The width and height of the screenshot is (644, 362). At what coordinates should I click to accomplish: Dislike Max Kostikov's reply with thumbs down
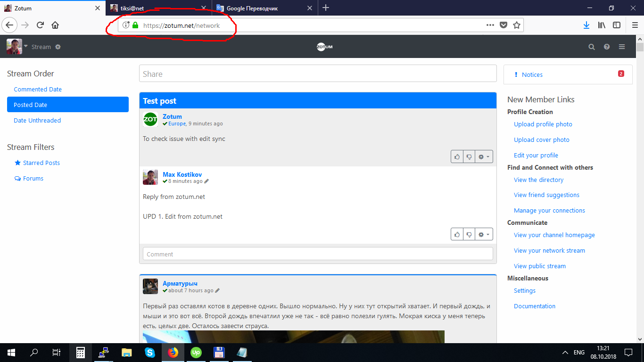(469, 234)
